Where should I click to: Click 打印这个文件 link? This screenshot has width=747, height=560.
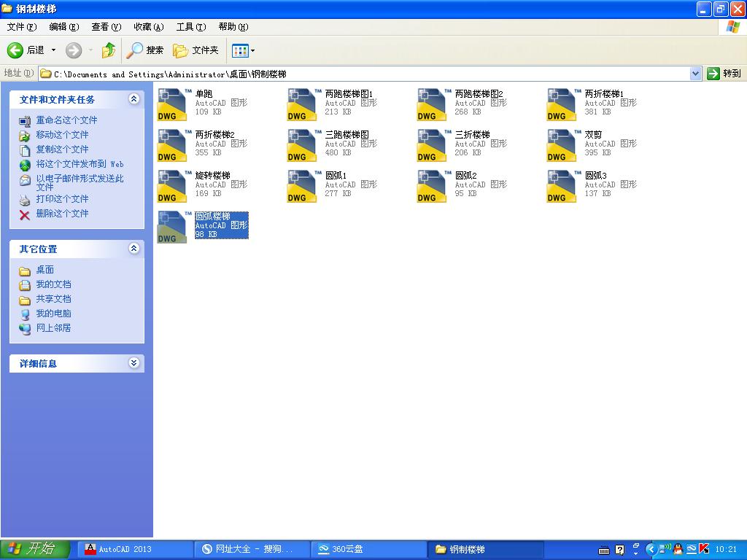point(63,198)
